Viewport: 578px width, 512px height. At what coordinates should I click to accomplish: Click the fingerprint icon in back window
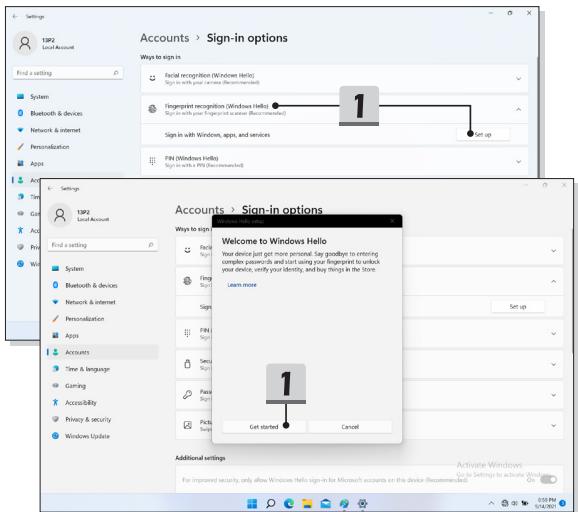point(152,109)
